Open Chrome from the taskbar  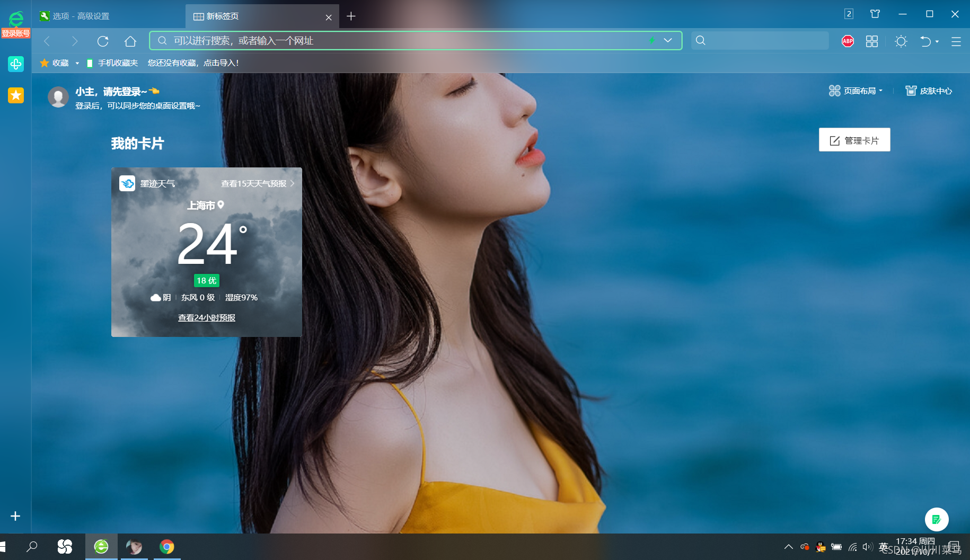[167, 546]
